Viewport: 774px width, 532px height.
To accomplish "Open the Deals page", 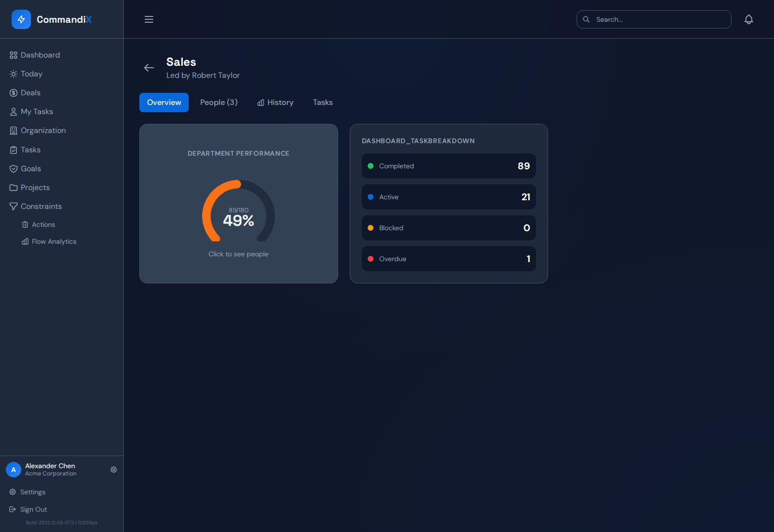I will 30,93.
